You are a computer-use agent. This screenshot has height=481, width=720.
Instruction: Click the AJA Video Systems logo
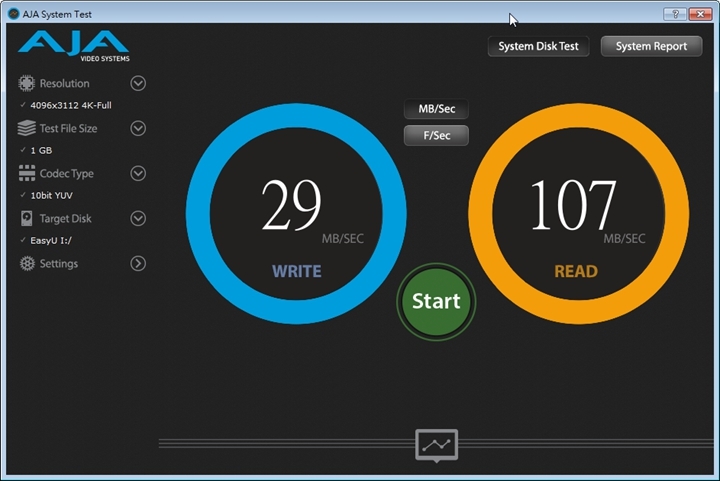coord(74,46)
